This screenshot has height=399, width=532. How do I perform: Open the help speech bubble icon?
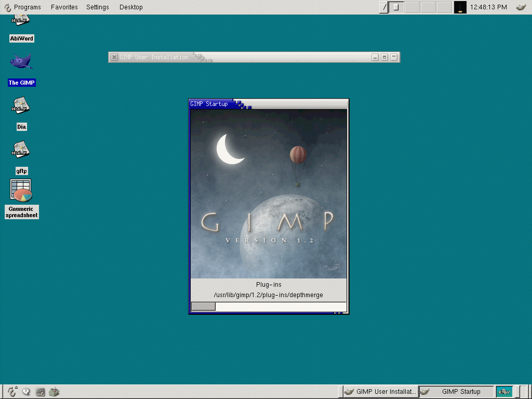coord(26,392)
